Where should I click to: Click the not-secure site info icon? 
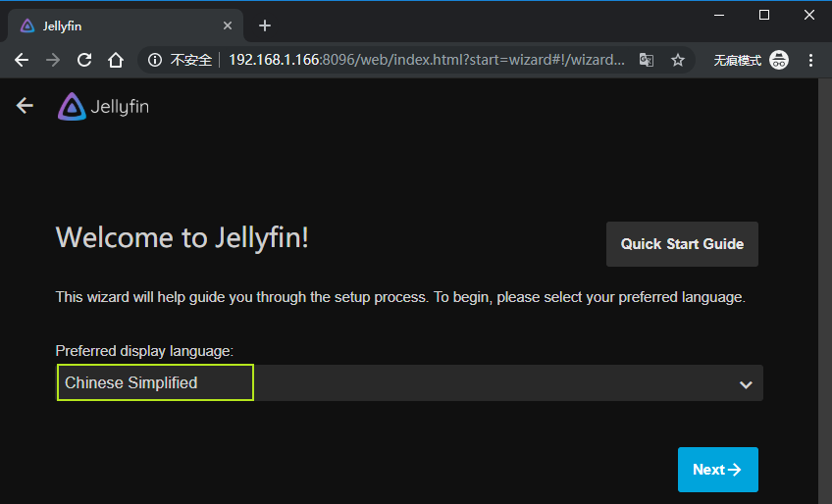click(155, 60)
